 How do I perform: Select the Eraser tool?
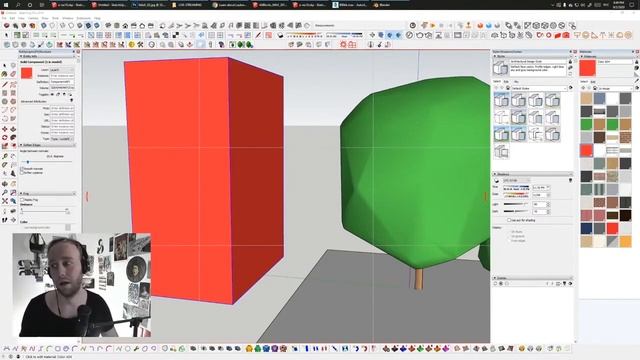coord(13,74)
